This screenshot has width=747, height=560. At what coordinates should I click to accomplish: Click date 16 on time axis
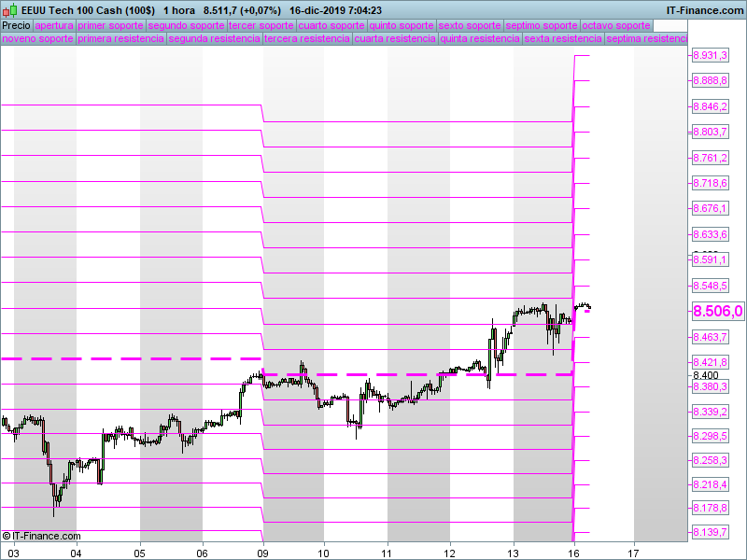point(574,553)
